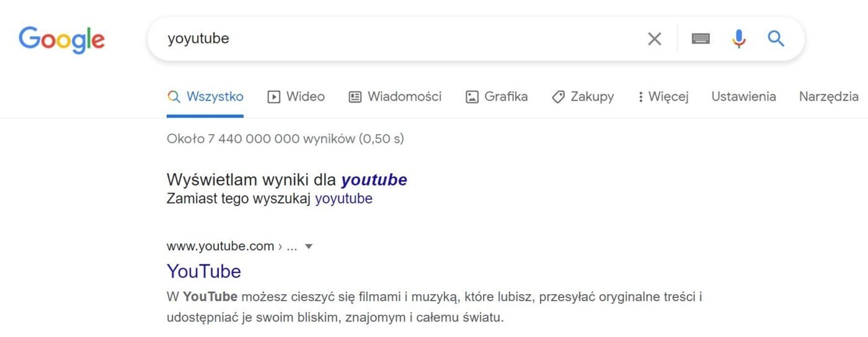The height and width of the screenshot is (337, 868).
Task: Click the Google logo
Action: [62, 40]
